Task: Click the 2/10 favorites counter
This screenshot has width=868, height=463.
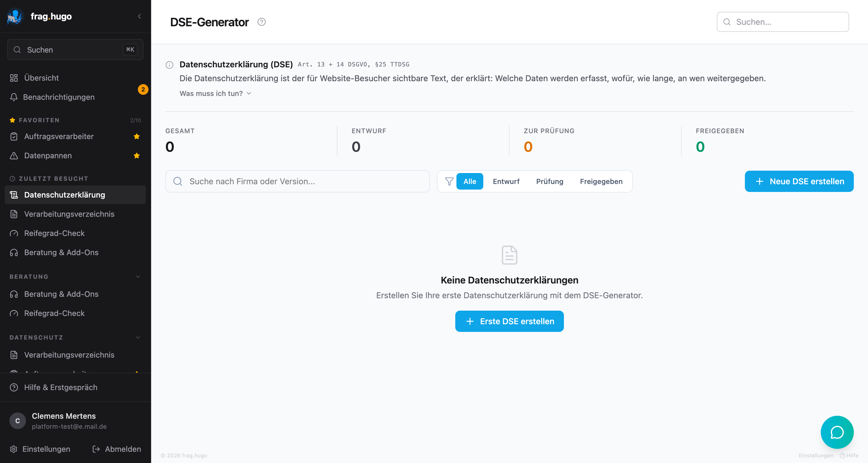Action: [x=136, y=120]
